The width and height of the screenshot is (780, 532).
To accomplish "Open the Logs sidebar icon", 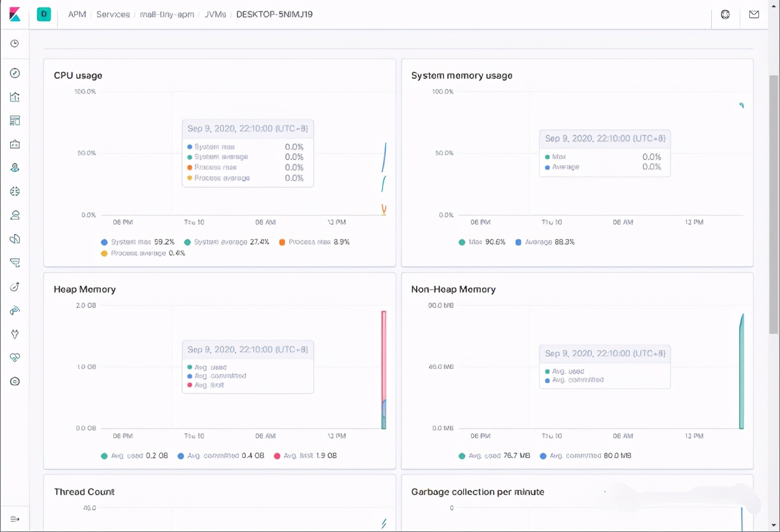I will pos(15,239).
